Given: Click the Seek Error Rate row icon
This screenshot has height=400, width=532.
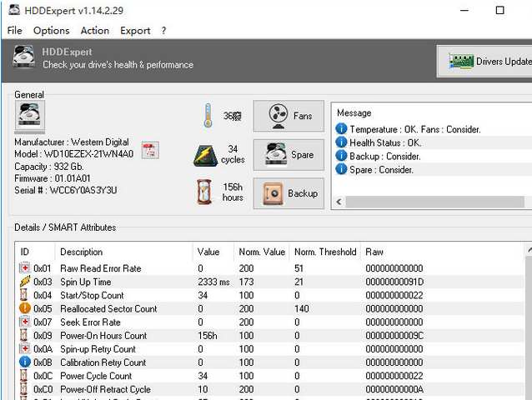Looking at the screenshot, I should click(24, 322).
